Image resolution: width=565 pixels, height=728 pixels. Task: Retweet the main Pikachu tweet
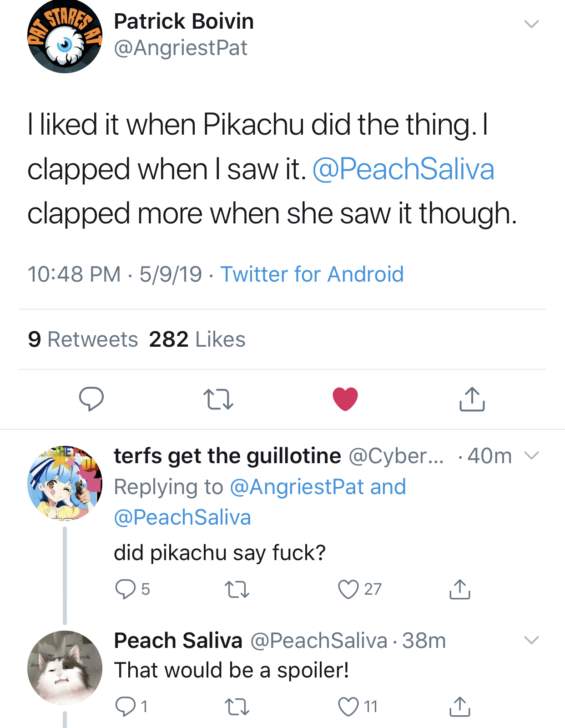tap(218, 399)
